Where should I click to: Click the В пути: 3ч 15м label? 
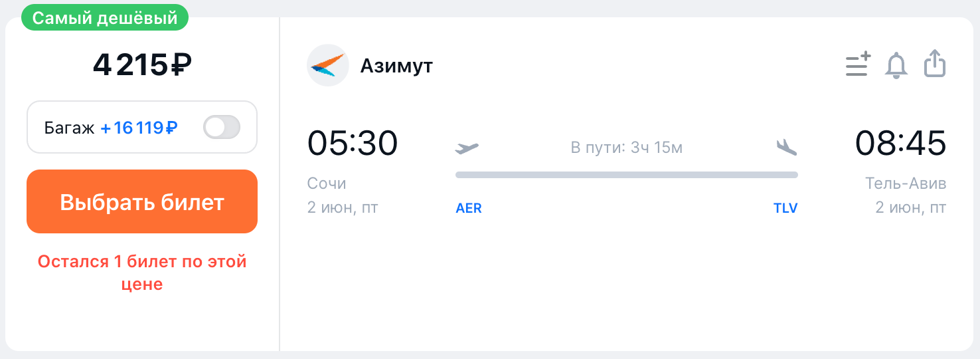[626, 148]
